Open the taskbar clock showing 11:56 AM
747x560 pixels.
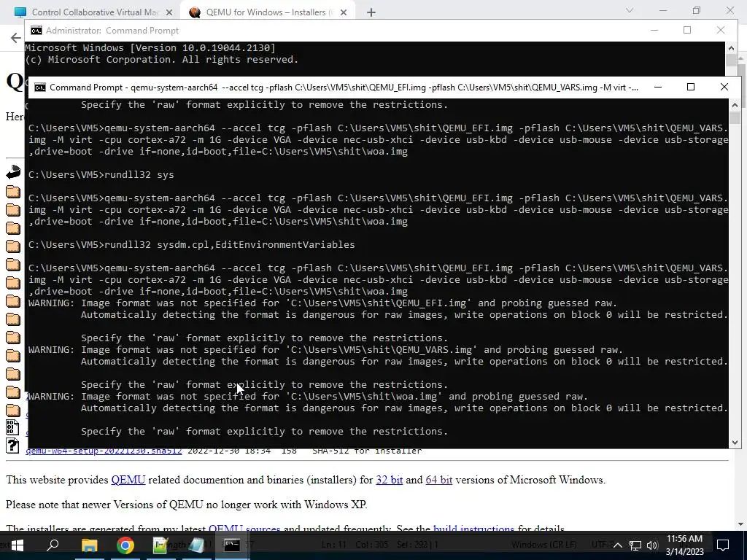pos(684,545)
